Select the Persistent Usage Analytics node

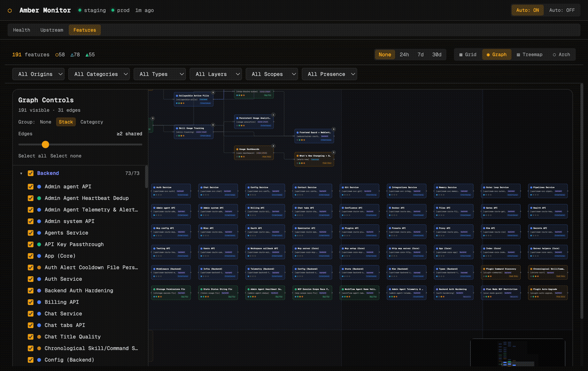tap(254, 122)
